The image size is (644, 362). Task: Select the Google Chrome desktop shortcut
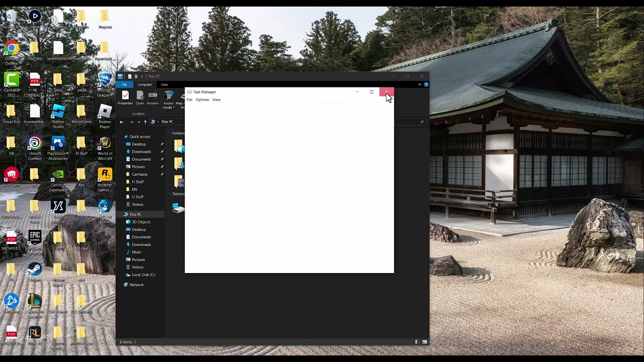pos(11,53)
